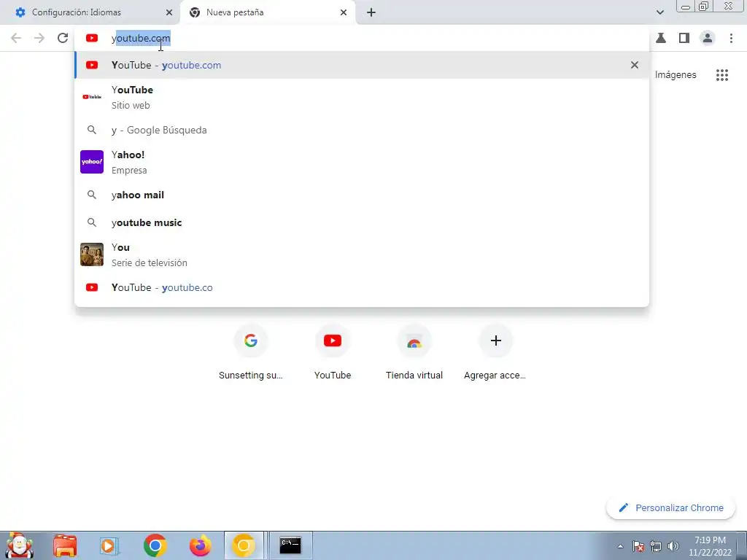Remove the youtube.com suggestion with X
Screen dimensions: 747x560
click(x=635, y=65)
